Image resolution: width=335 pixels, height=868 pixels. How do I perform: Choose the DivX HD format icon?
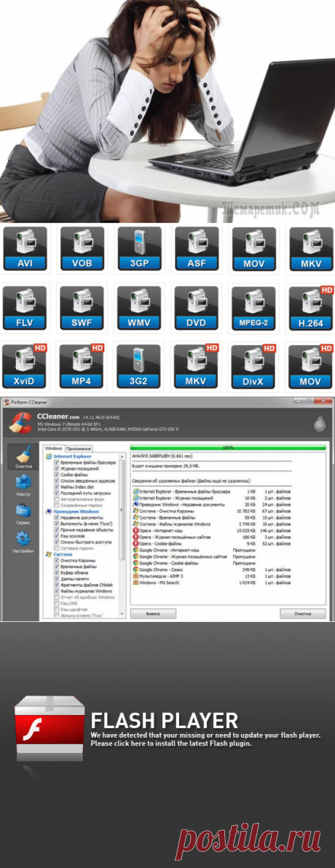(x=253, y=367)
